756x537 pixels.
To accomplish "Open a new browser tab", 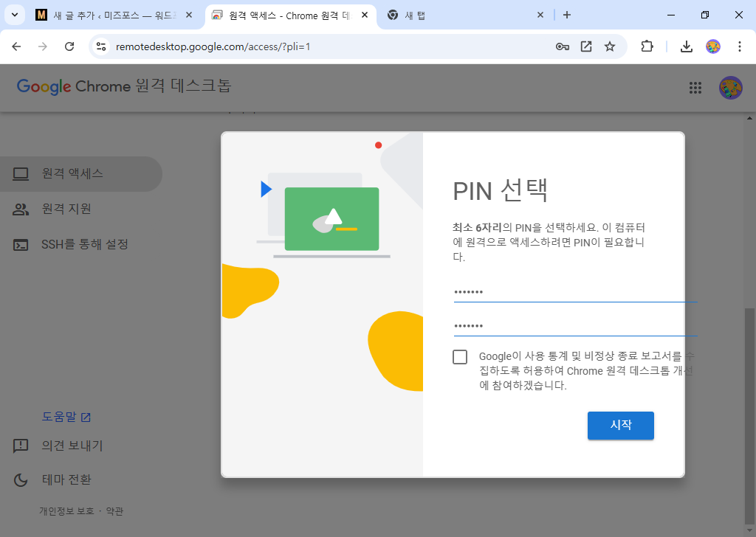I will point(567,15).
